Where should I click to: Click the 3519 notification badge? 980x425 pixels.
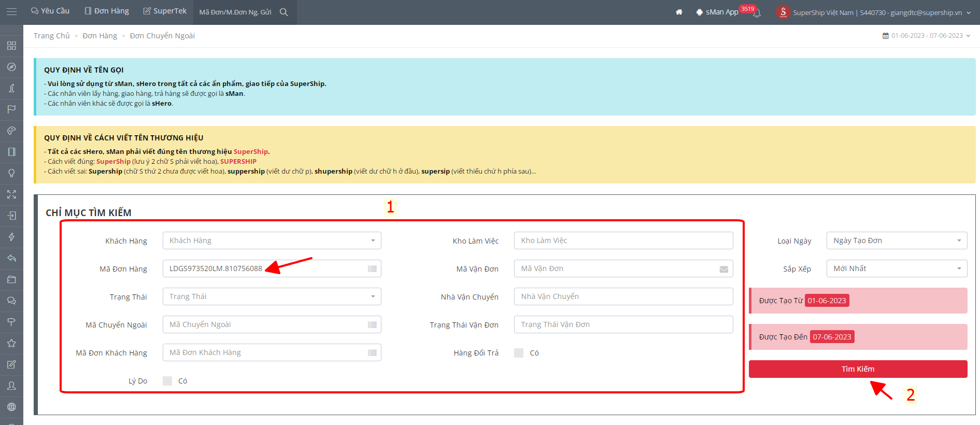[747, 9]
